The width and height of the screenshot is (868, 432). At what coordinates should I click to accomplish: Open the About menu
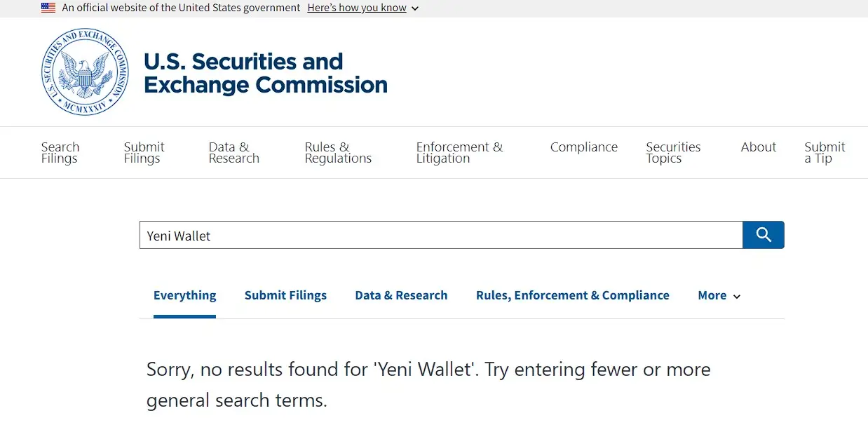click(x=758, y=147)
